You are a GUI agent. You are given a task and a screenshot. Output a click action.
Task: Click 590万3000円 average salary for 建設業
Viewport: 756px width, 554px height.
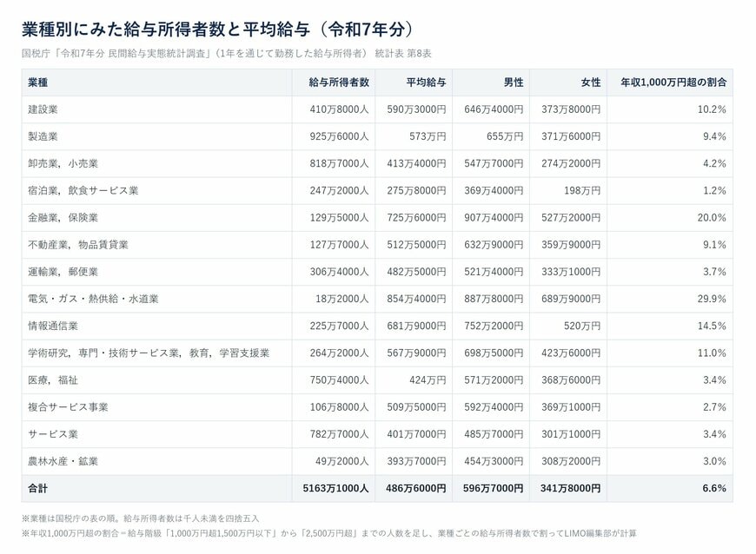pos(416,109)
